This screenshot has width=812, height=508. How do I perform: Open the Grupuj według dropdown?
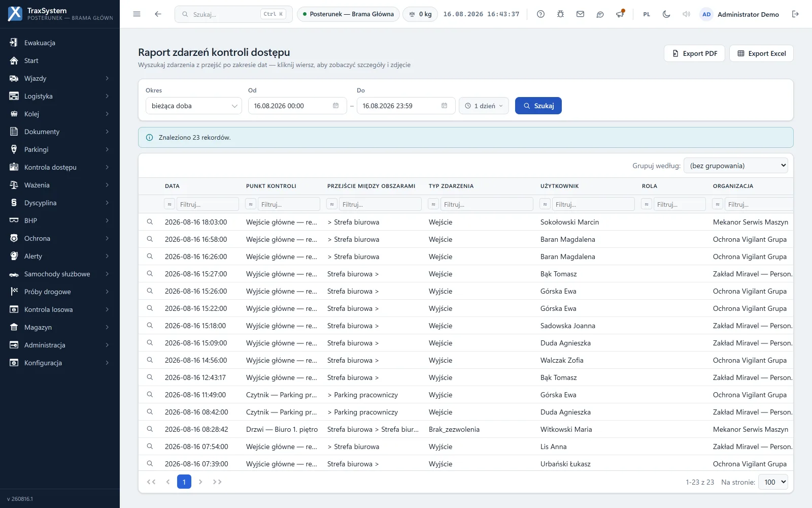click(735, 166)
